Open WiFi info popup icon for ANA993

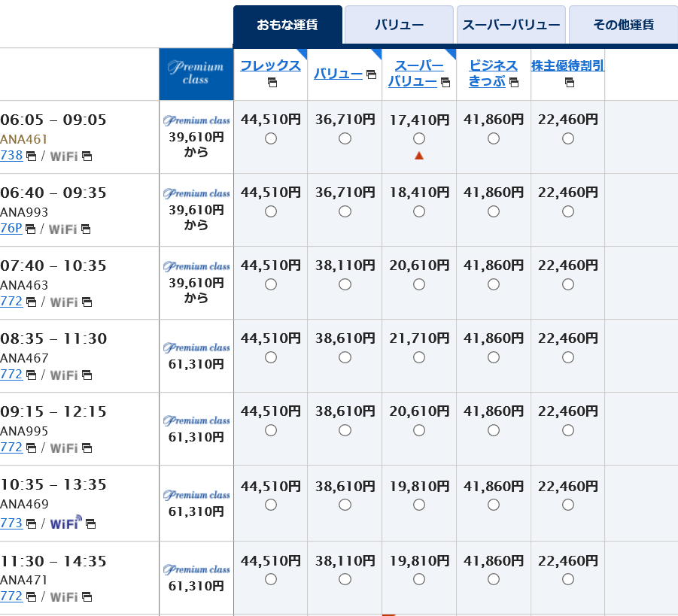[x=86, y=229]
